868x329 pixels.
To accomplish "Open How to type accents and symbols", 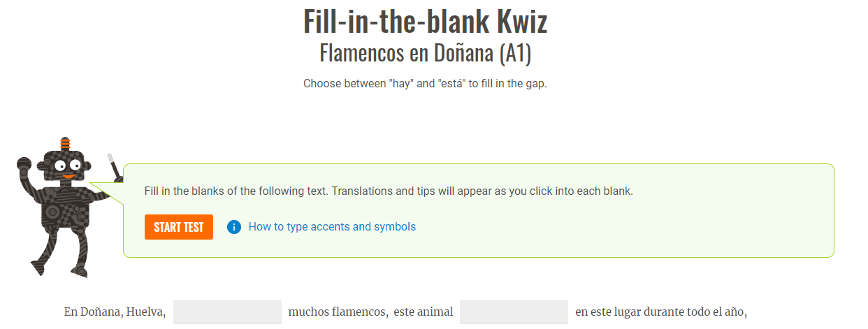I will (x=332, y=227).
